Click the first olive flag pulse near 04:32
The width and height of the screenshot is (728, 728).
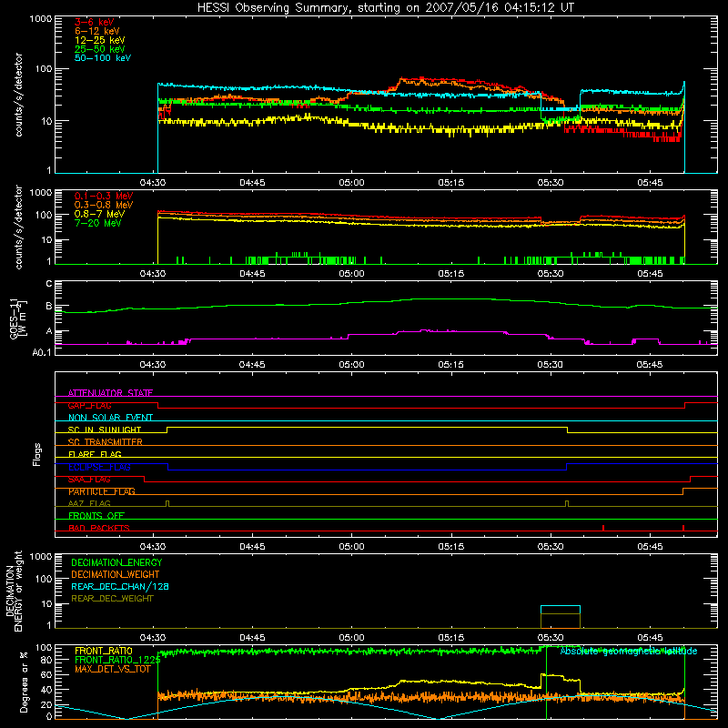pos(167,504)
